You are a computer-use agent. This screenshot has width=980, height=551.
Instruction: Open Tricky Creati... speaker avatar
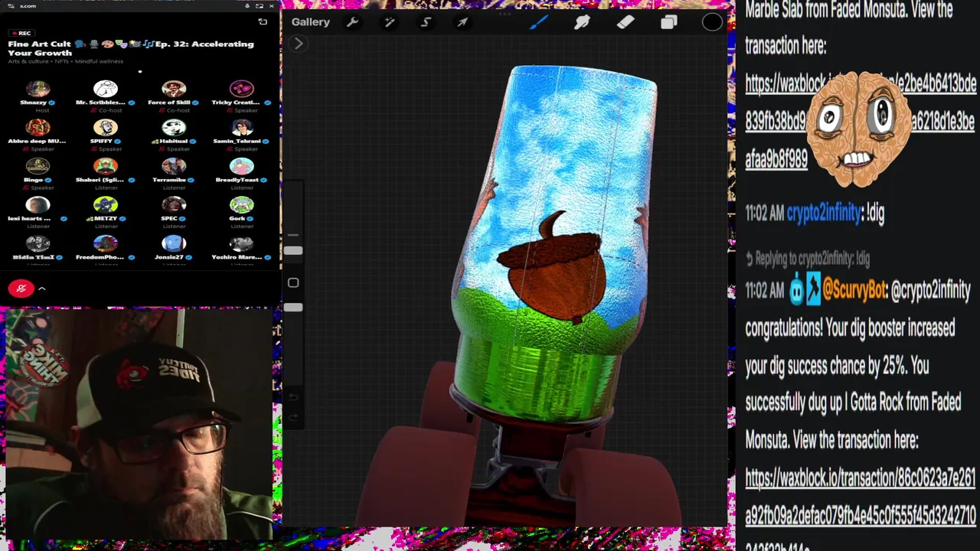[242, 89]
